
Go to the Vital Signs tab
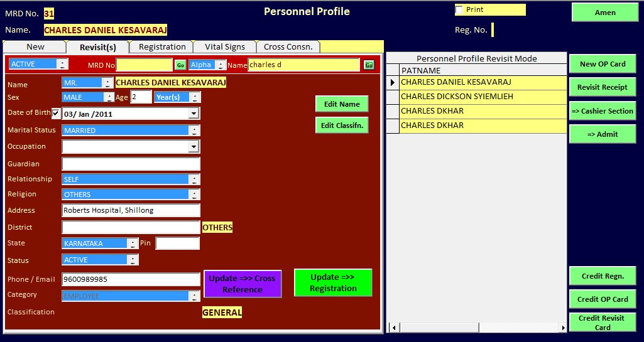(225, 46)
